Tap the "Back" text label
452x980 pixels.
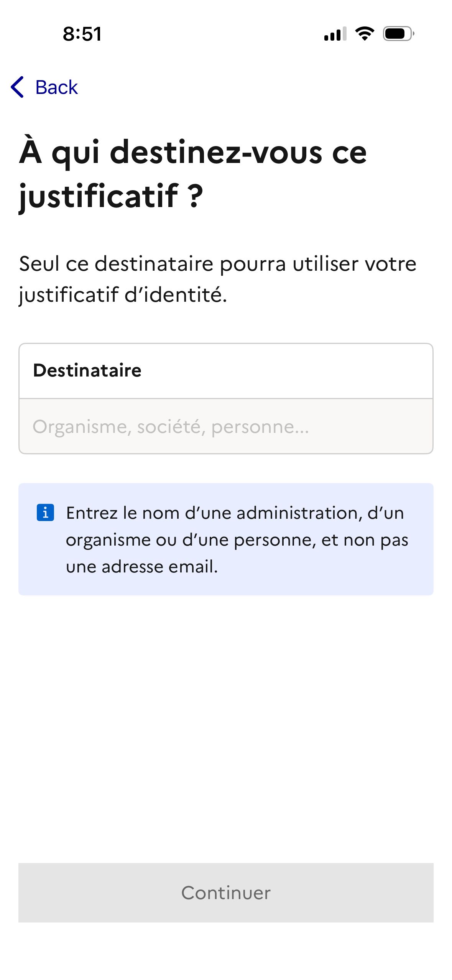click(56, 87)
